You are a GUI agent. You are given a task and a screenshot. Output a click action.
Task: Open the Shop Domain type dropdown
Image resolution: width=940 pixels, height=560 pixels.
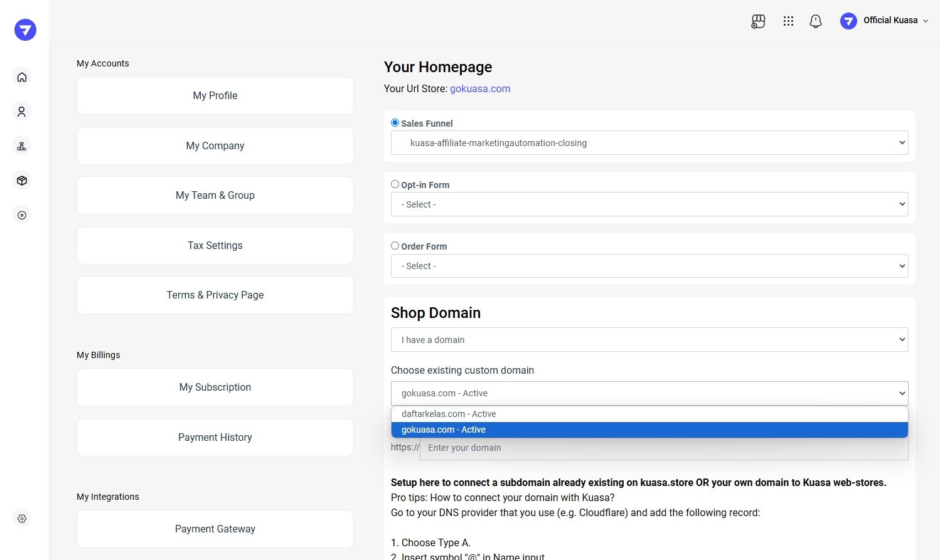(x=649, y=340)
